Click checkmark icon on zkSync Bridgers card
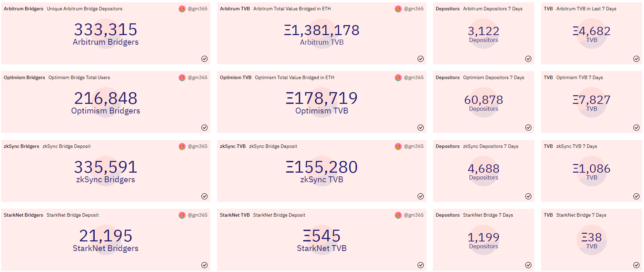644x272 pixels. pyautogui.click(x=204, y=196)
